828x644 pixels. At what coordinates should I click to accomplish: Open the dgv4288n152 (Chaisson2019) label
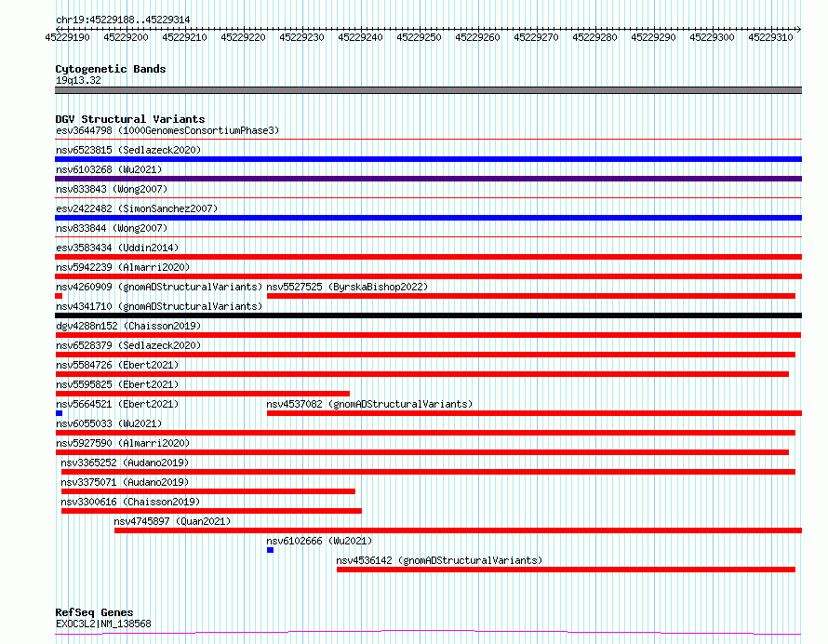click(x=128, y=326)
